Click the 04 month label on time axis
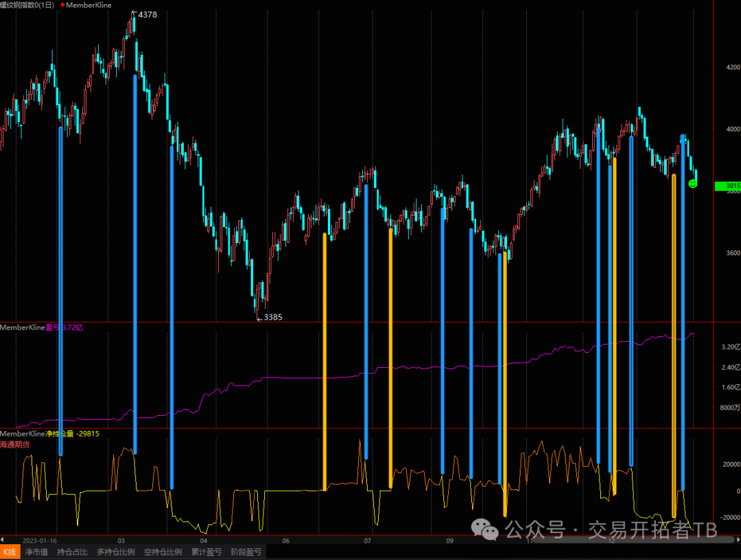The width and height of the screenshot is (741, 560). pyautogui.click(x=203, y=541)
